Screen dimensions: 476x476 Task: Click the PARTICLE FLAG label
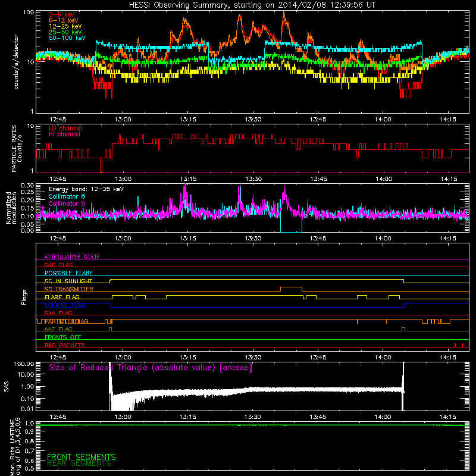(x=67, y=321)
